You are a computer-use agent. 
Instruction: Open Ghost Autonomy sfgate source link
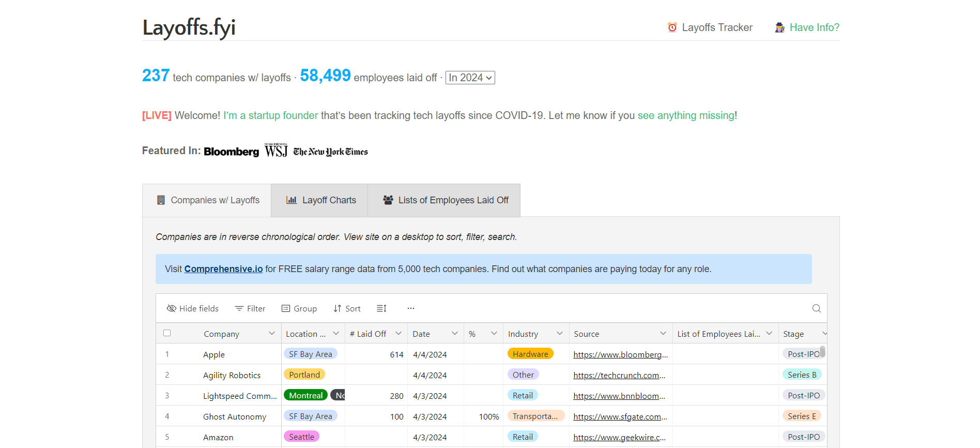coord(620,416)
